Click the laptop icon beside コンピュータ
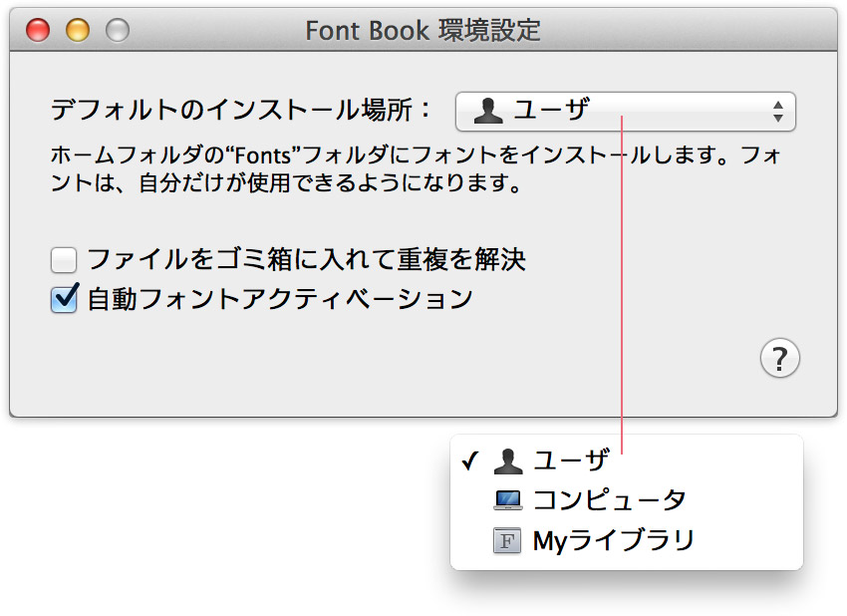The image size is (847, 616). pos(508,500)
